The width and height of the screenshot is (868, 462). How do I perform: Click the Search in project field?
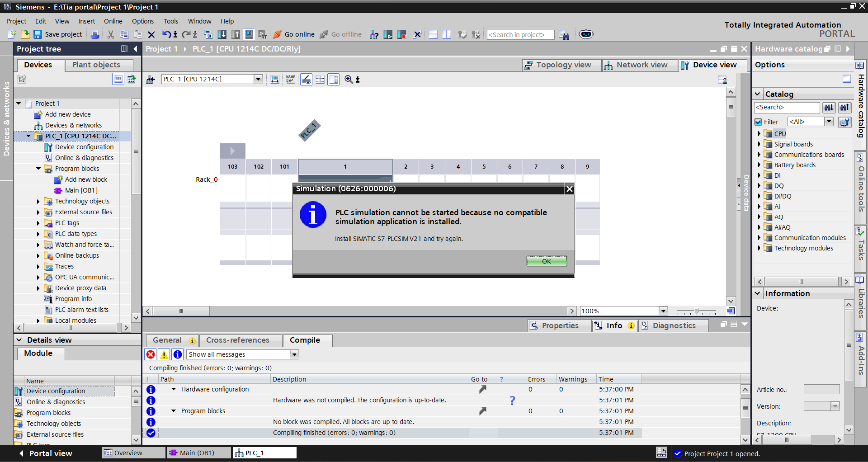(520, 35)
